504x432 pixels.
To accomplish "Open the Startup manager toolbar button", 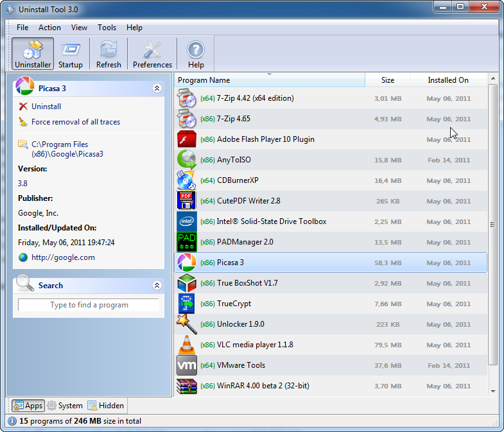I will coord(71,54).
